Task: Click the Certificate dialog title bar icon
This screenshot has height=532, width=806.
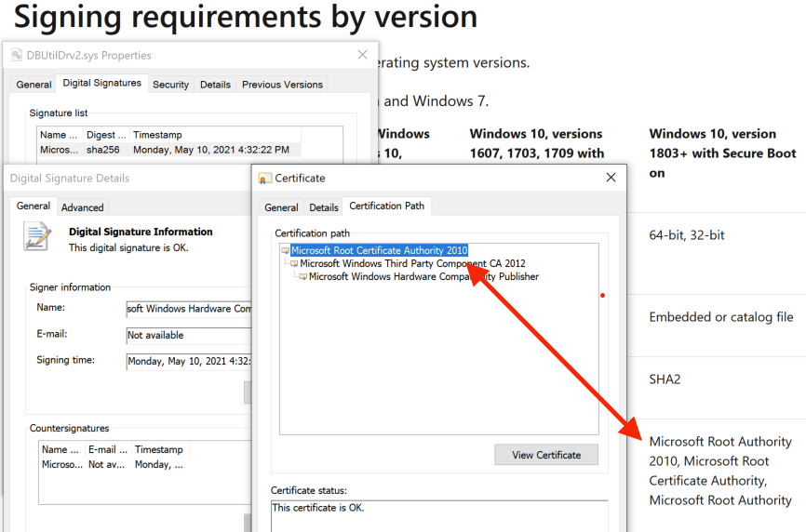Action: point(265,178)
